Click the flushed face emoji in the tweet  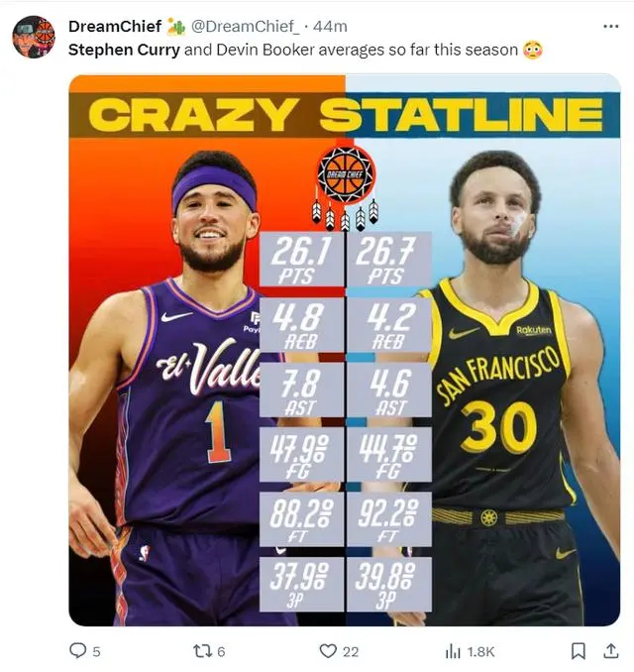click(531, 49)
